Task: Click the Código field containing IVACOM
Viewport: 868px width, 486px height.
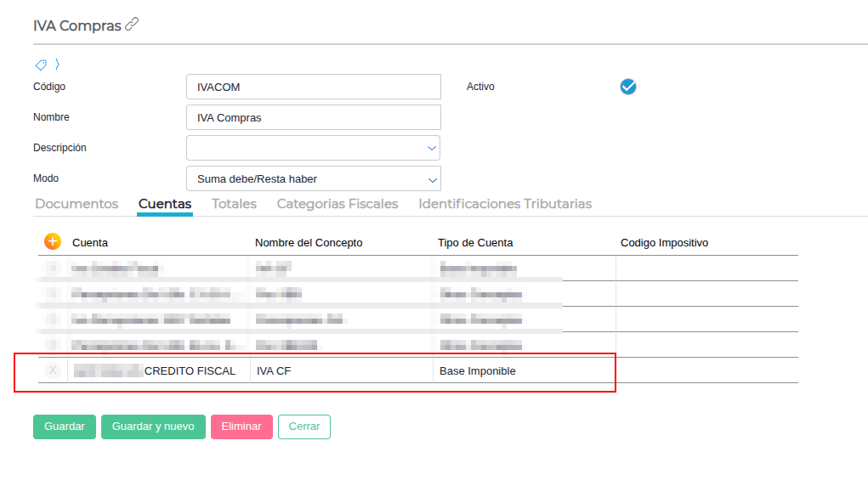Action: tap(313, 87)
